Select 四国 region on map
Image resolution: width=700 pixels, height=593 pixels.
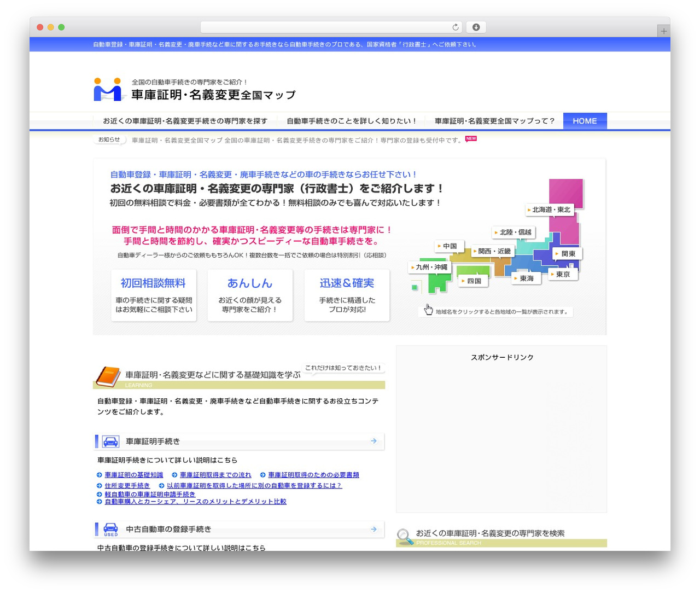click(x=472, y=281)
